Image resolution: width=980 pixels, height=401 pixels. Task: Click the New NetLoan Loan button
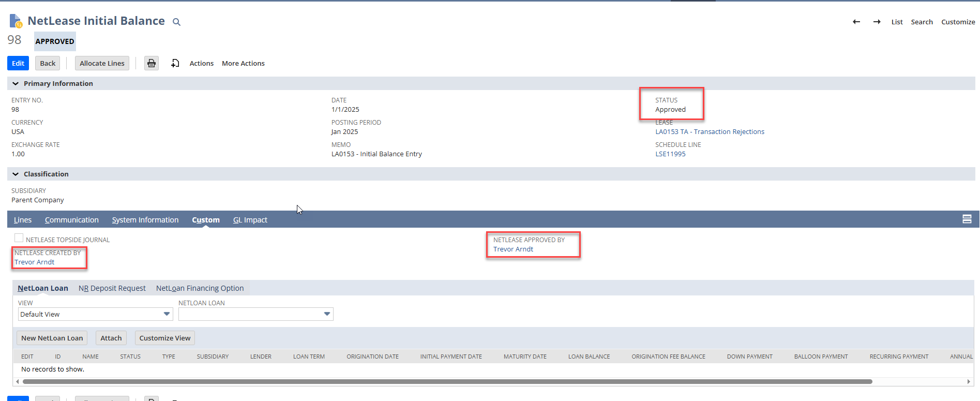pos(52,338)
